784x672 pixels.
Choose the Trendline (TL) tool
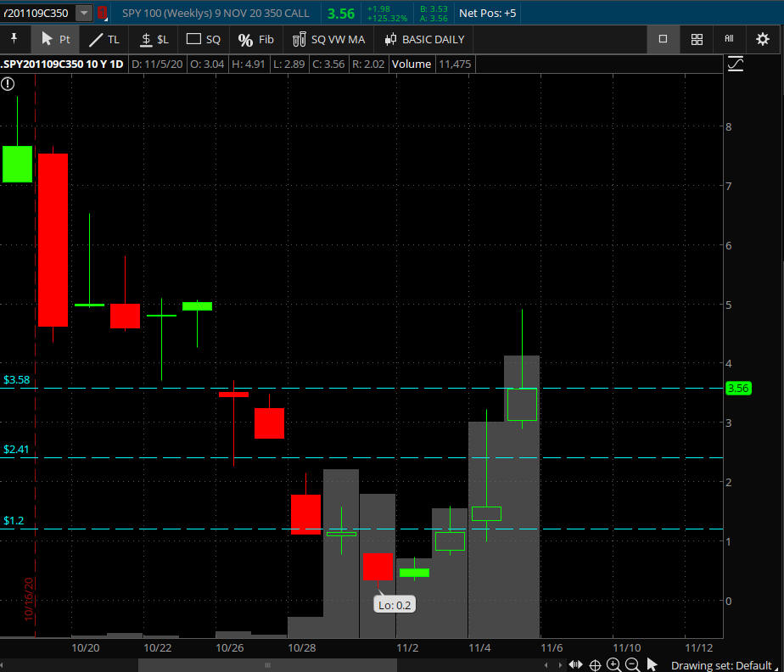[105, 39]
